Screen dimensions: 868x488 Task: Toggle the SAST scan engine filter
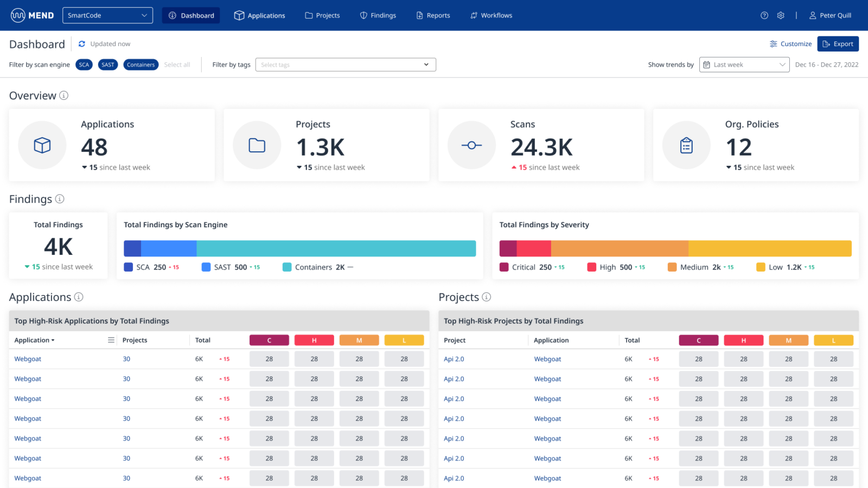pyautogui.click(x=108, y=65)
